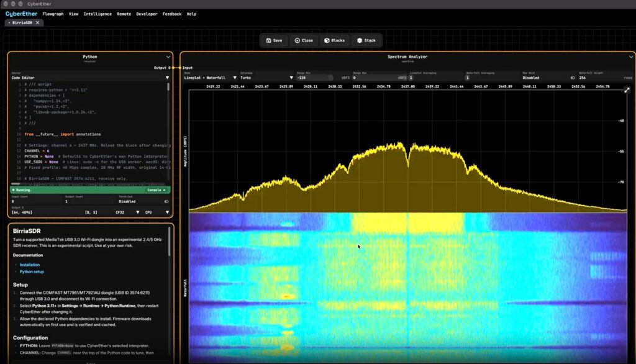Click the Range Min -110 slider field
This screenshot has height=364, width=636.
click(315, 78)
